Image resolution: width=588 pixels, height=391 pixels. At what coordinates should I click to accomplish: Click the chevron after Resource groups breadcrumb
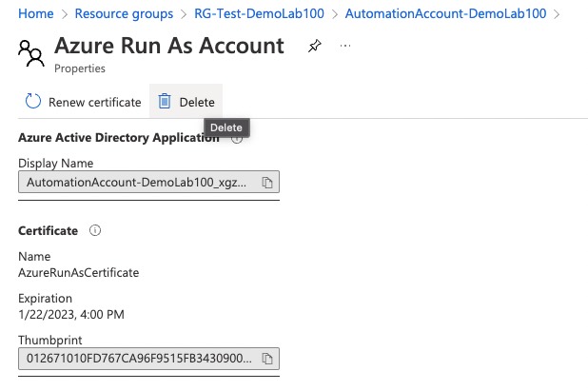click(184, 14)
